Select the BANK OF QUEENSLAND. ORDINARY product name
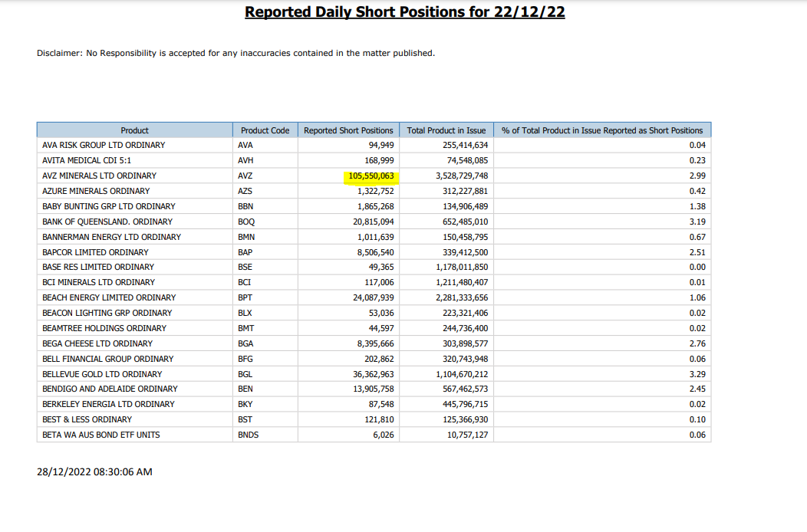The width and height of the screenshot is (807, 532). [107, 222]
